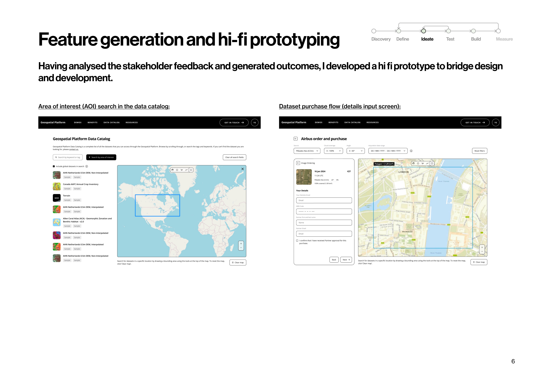The height and width of the screenshot is (392, 552).
Task: Open the Source Pléiades Neo dropdown
Action: [307, 151]
